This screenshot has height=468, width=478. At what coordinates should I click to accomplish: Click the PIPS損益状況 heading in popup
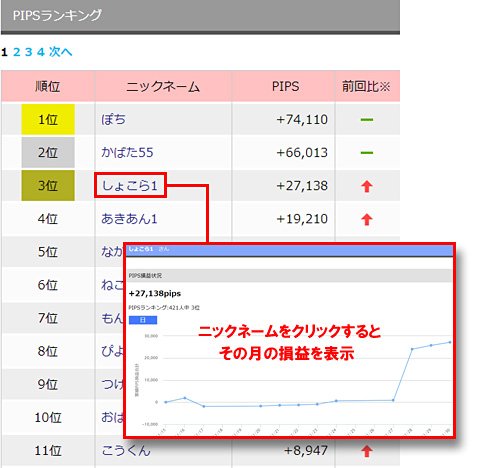[x=145, y=276]
